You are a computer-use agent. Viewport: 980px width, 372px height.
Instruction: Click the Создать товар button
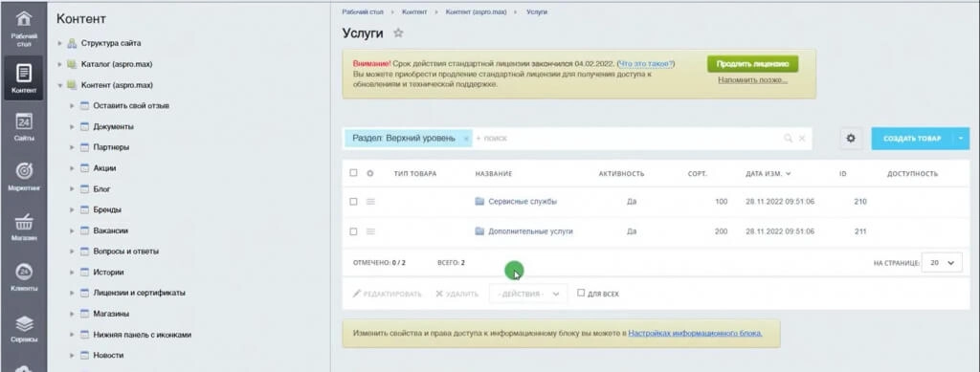tap(912, 139)
